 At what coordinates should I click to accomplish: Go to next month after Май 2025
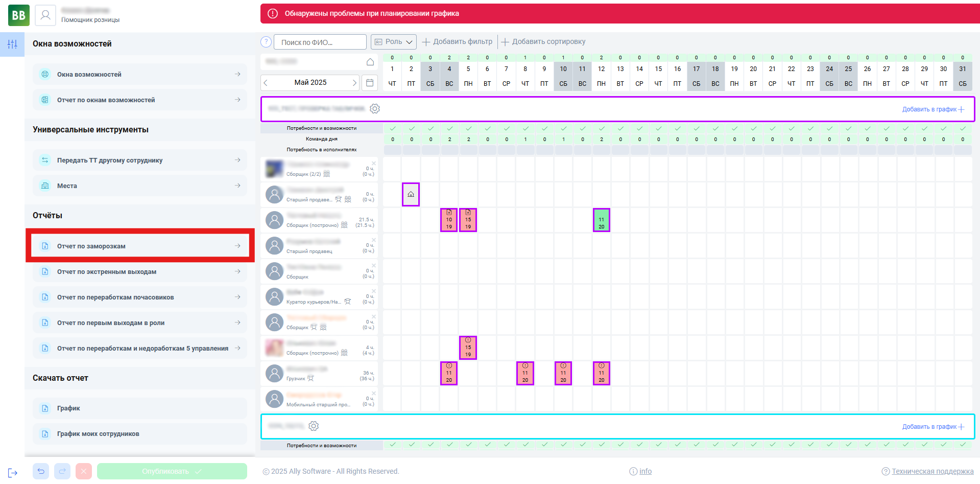click(x=354, y=83)
